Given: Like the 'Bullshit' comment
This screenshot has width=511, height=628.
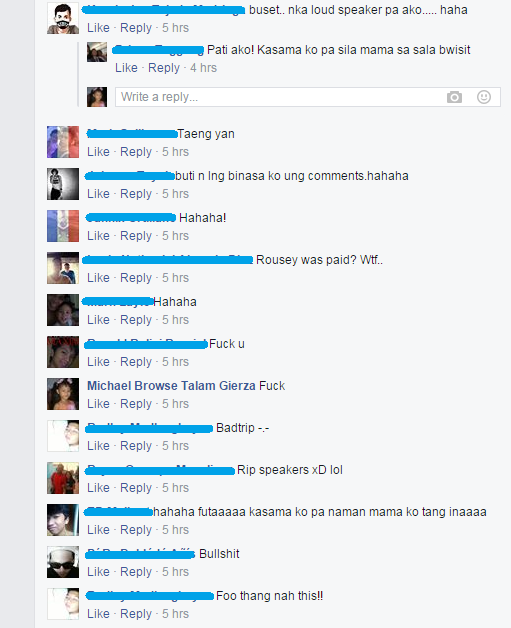Looking at the screenshot, I should click(x=99, y=572).
